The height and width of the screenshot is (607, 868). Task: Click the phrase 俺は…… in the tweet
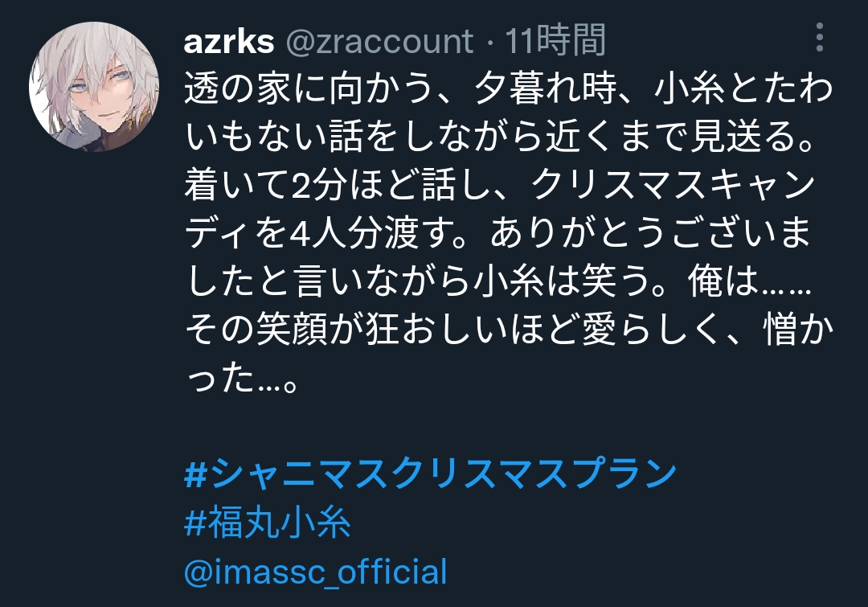click(750, 281)
